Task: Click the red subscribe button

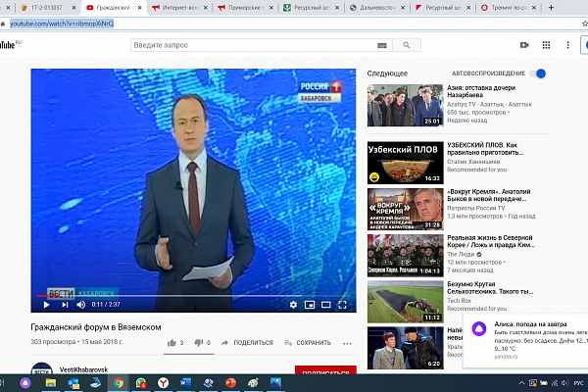Action: [x=325, y=369]
